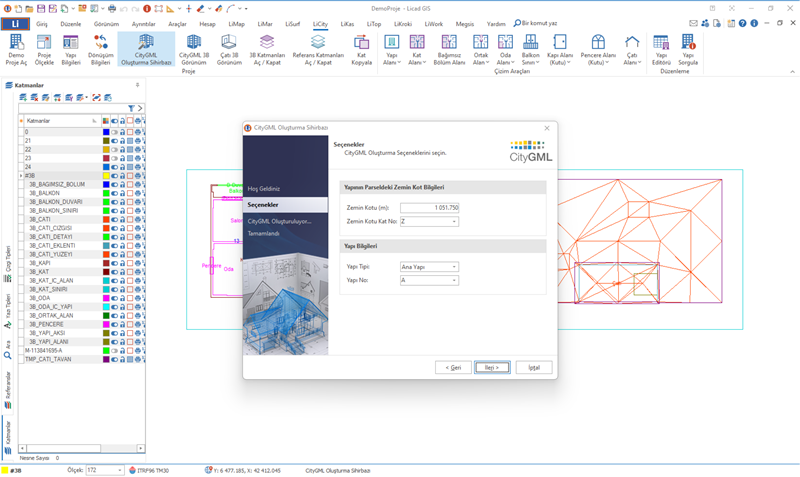Click color swatch of layer 3B_BAGIMSIZ_BOLUM
Viewport: 800px width, 477px height.
click(106, 185)
